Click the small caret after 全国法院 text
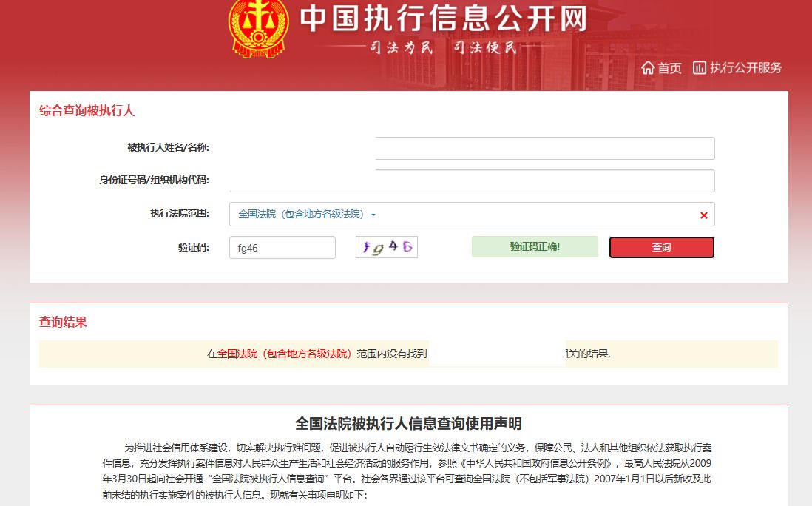812x506 pixels. [x=373, y=215]
